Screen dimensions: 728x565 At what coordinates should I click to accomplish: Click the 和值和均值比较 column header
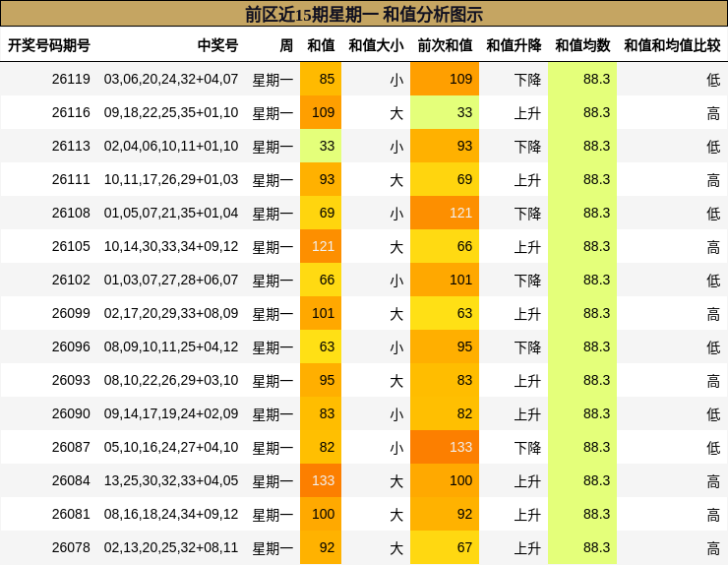pos(672,45)
